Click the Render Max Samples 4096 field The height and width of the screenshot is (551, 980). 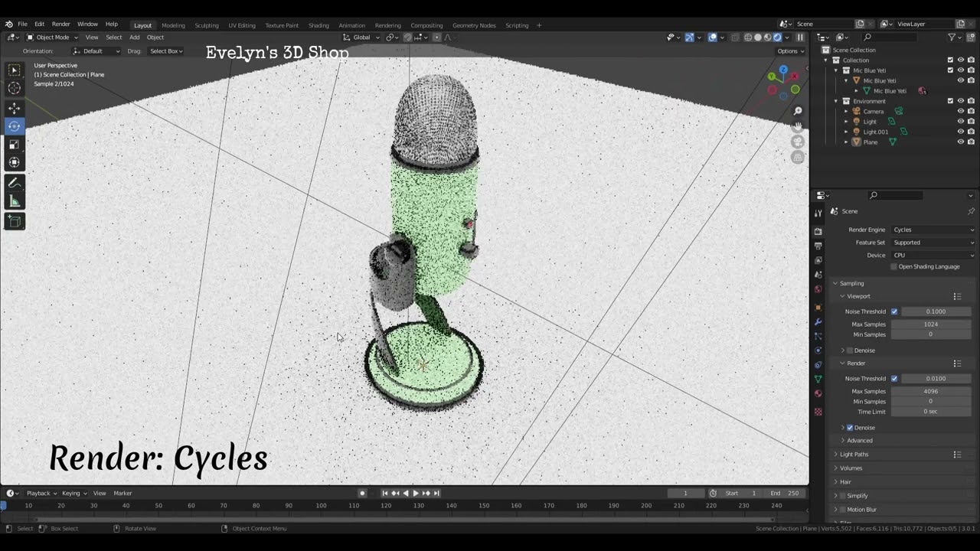click(930, 392)
